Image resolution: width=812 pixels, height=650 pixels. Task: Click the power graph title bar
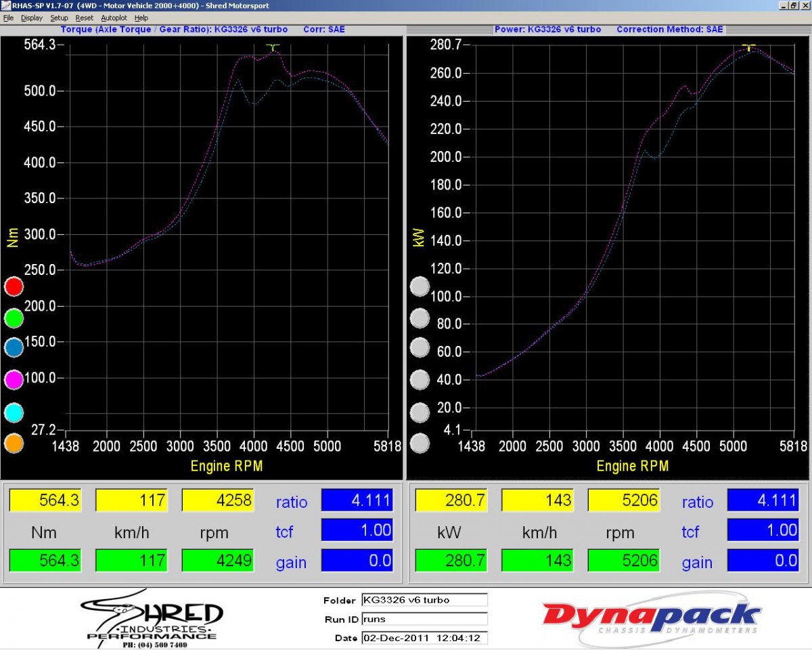(x=609, y=30)
